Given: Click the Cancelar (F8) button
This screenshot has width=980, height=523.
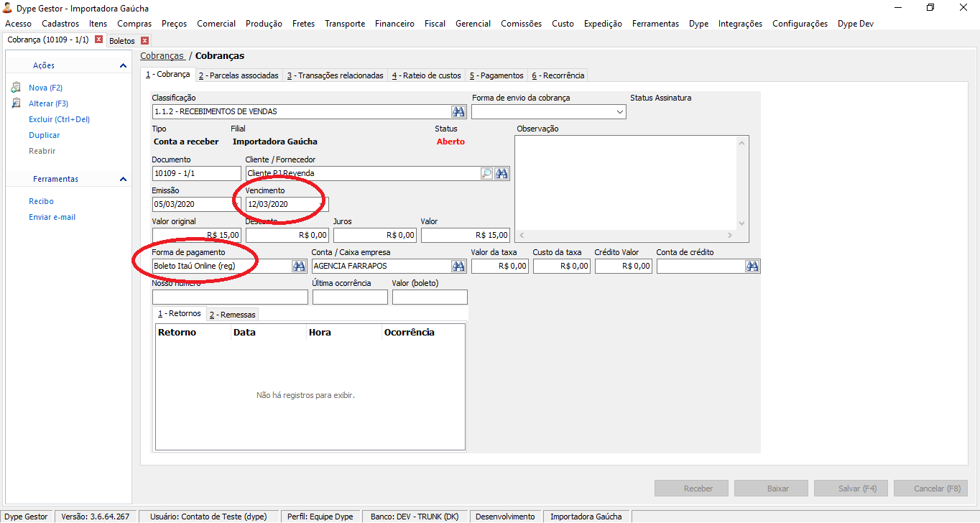Looking at the screenshot, I should tap(930, 489).
